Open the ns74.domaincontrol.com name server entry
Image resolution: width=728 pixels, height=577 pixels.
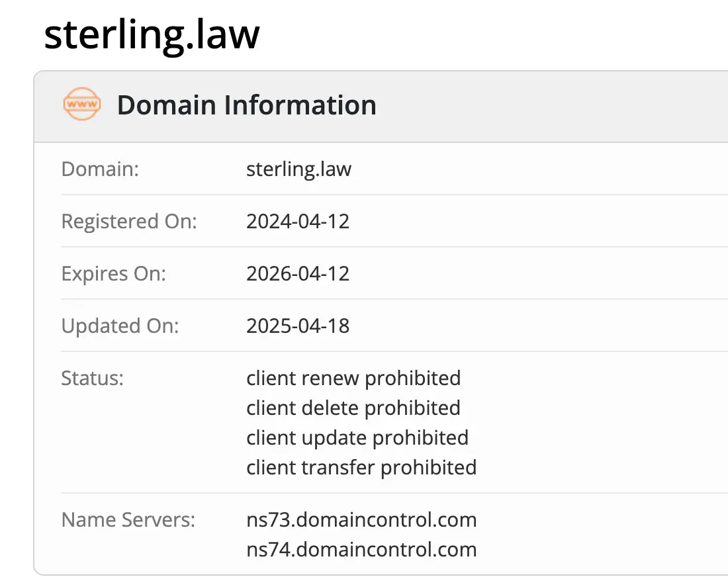point(361,549)
